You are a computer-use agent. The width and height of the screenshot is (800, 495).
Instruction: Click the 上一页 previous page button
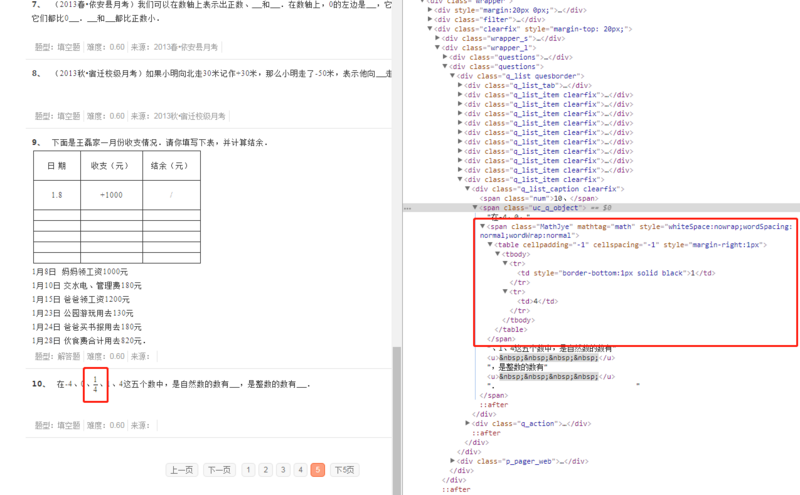click(x=181, y=470)
